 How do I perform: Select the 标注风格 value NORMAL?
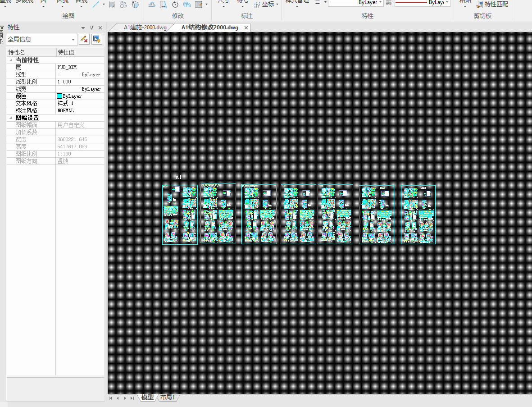80,111
